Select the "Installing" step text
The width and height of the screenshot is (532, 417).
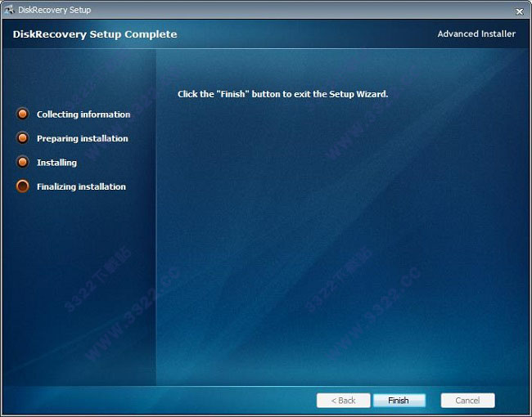click(x=56, y=163)
